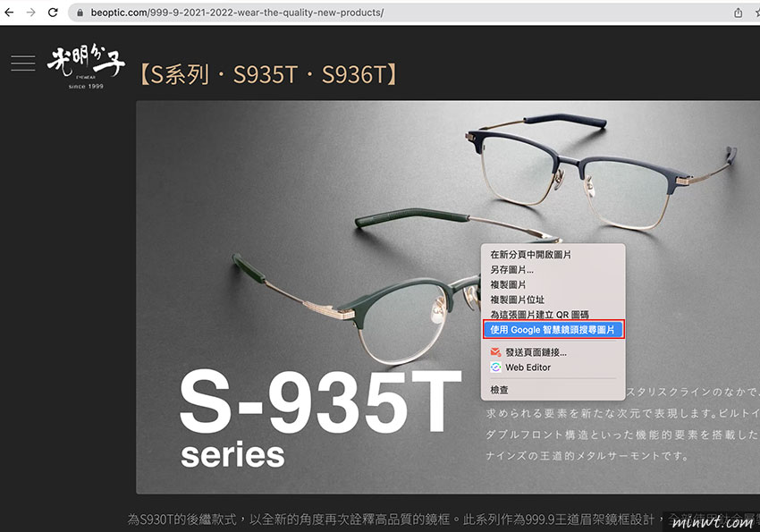Click the browser back arrow
The width and height of the screenshot is (760, 532).
tap(9, 13)
